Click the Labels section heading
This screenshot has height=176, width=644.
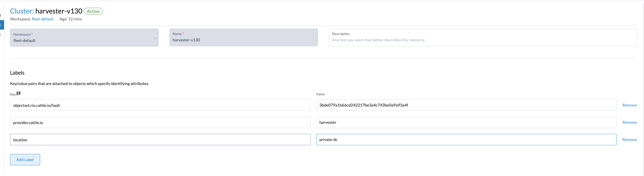17,73
